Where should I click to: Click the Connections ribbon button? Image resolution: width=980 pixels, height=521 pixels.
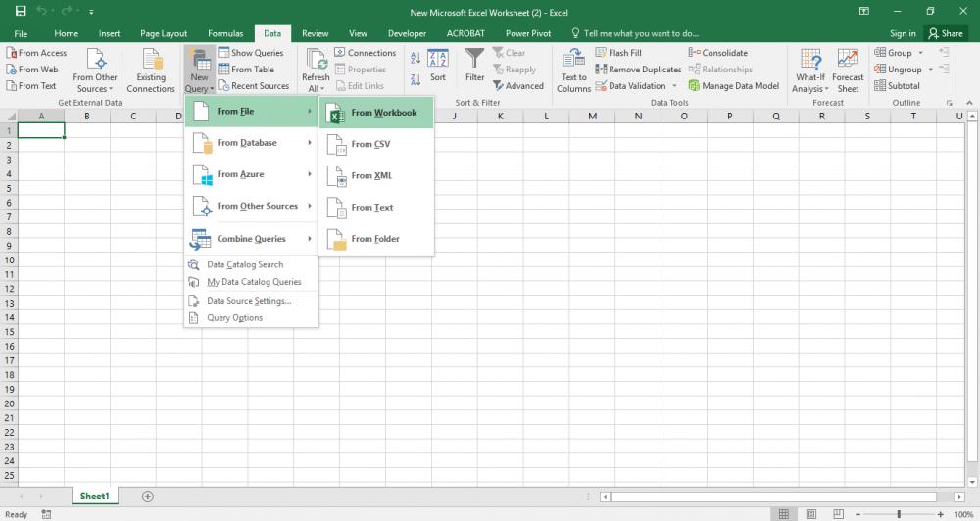tap(365, 53)
